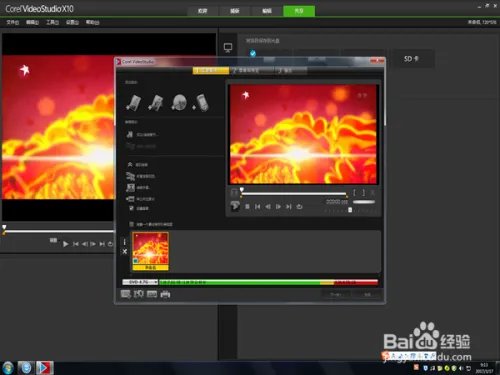Open the first menu in menu bar

click(13, 22)
